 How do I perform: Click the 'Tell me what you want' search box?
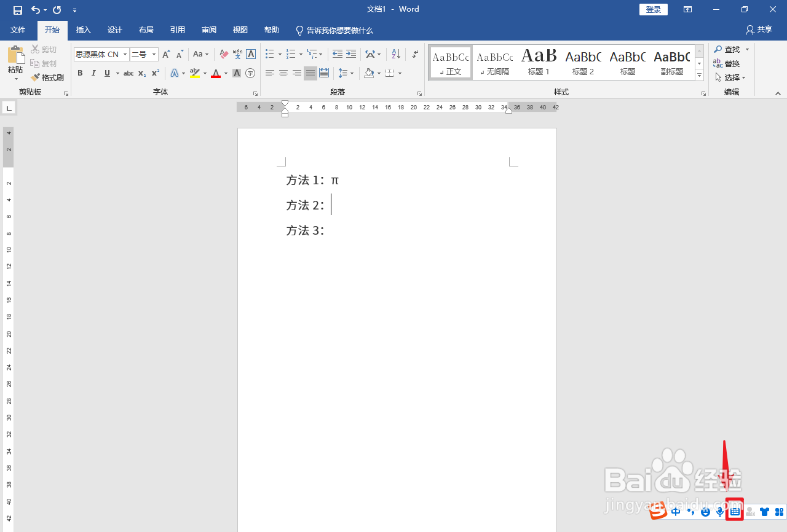pyautogui.click(x=334, y=30)
